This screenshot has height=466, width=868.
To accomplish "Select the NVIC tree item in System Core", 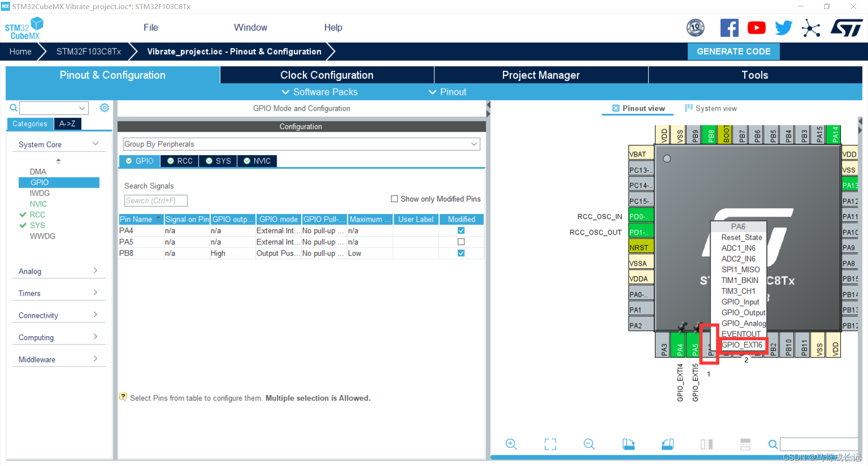I will pos(38,204).
